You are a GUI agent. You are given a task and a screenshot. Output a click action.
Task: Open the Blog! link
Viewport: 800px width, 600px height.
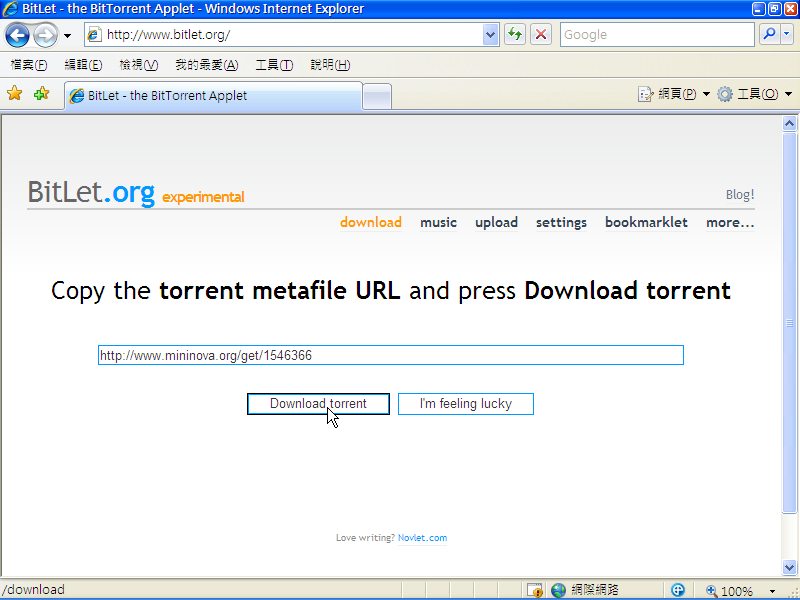(x=740, y=194)
